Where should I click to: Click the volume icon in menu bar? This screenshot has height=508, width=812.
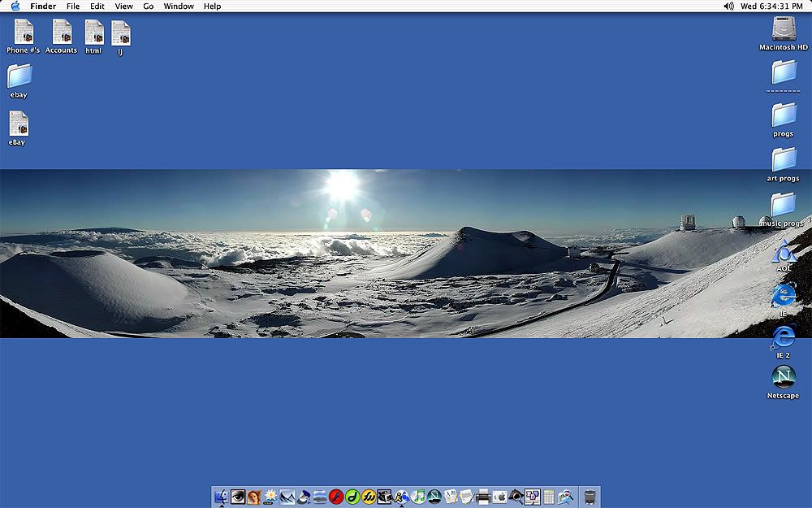(728, 7)
